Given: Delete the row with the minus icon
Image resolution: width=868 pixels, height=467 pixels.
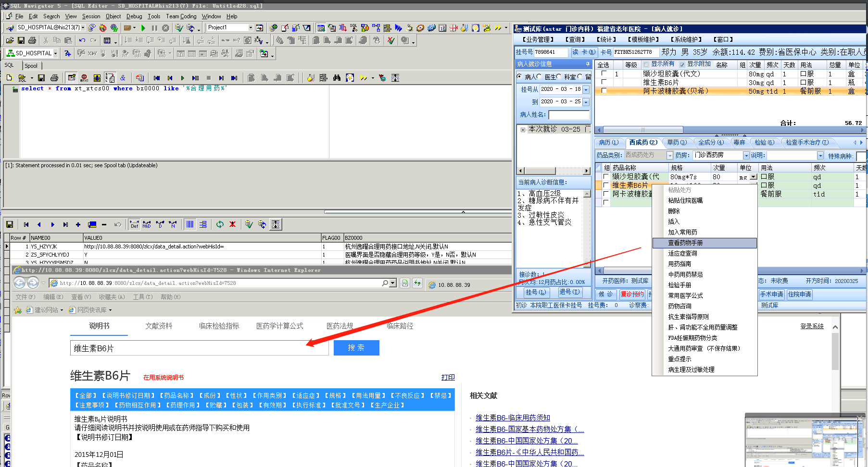Looking at the screenshot, I should [104, 224].
